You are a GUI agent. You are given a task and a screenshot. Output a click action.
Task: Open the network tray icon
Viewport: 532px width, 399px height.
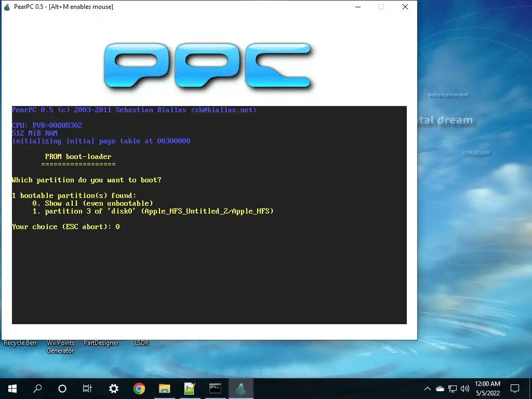453,389
